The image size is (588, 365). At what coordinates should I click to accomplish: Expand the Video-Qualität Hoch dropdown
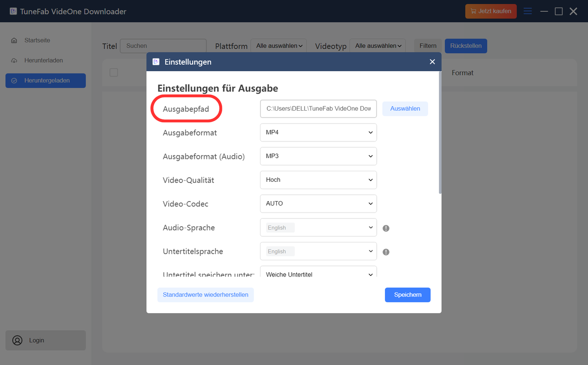pyautogui.click(x=318, y=180)
